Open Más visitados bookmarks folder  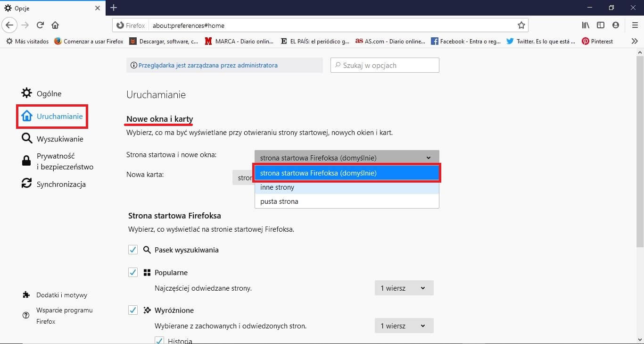tap(27, 41)
